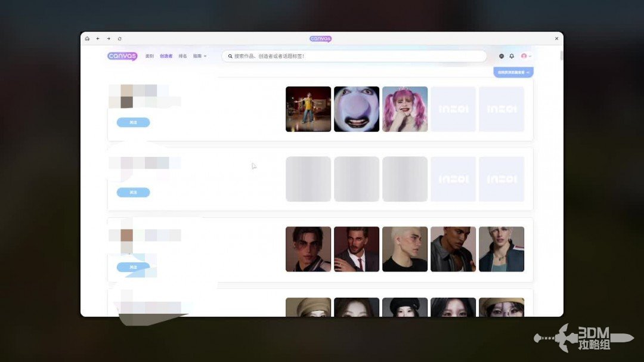Viewport: 644px width, 362px height.
Task: Close the Canvas window
Action: (556, 39)
